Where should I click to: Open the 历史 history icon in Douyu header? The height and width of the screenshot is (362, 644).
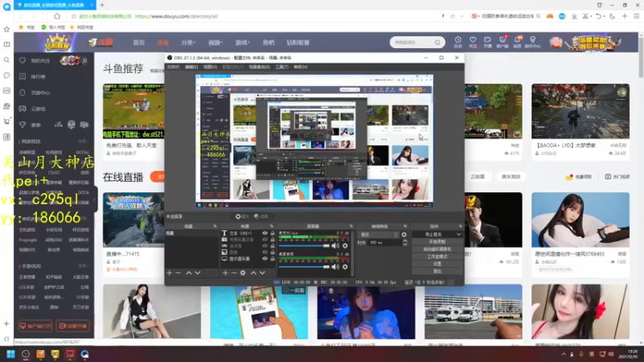pos(458,42)
